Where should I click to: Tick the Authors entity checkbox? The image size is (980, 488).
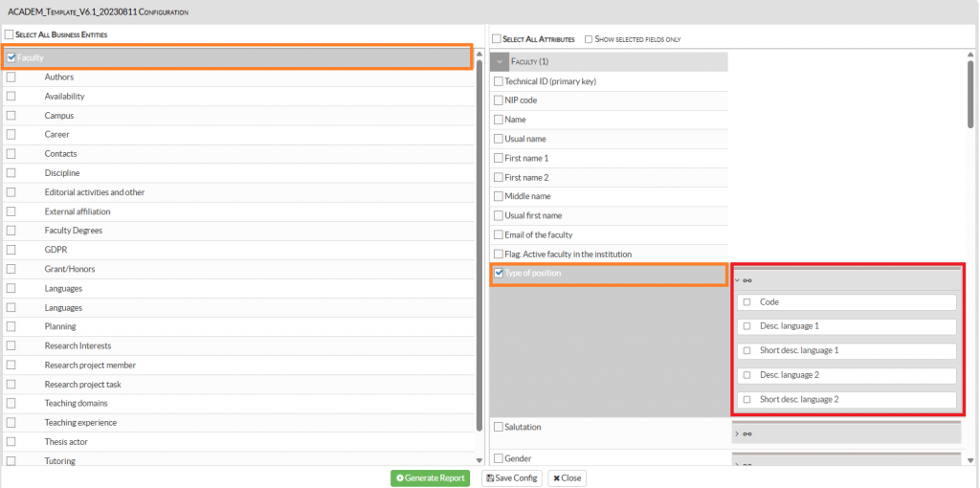pyautogui.click(x=11, y=78)
